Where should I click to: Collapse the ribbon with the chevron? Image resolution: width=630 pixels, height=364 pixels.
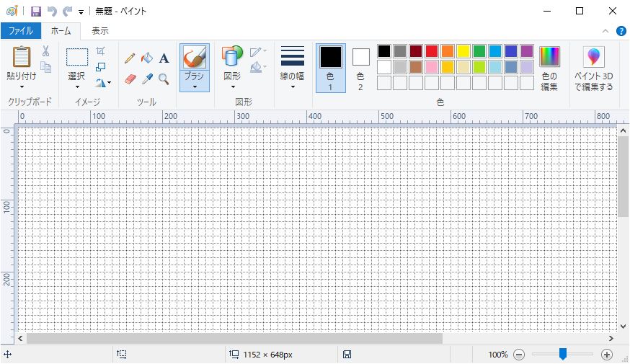(x=605, y=31)
